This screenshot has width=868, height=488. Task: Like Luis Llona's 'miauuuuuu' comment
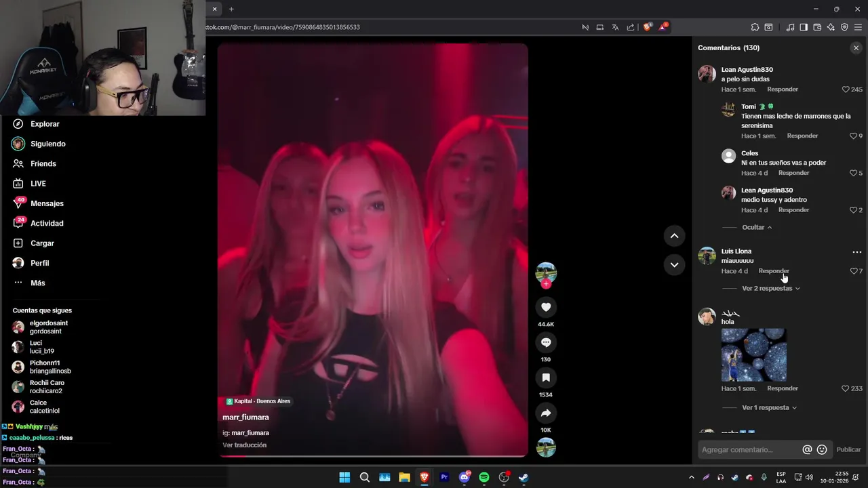click(x=854, y=271)
